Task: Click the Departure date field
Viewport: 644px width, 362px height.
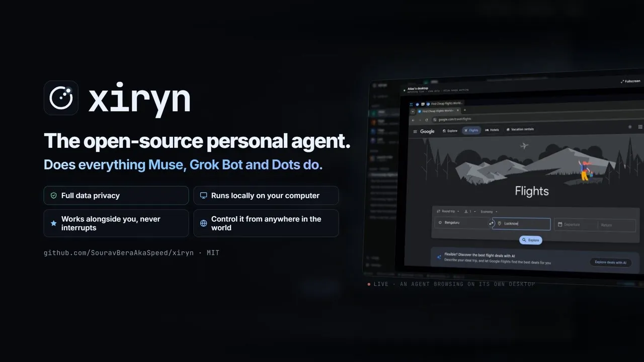Action: pyautogui.click(x=576, y=225)
